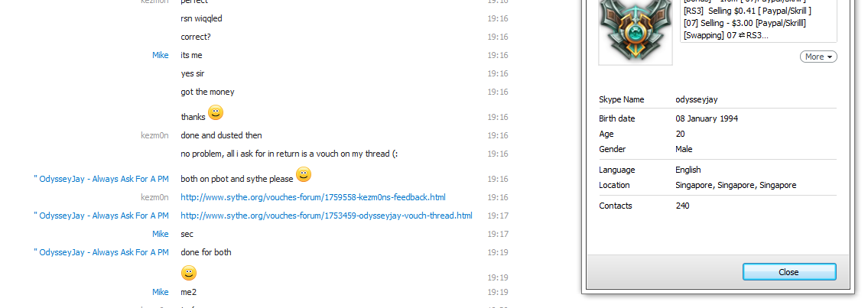Click mood text "[Swapping] 07 ⇌ RS3..."
868x308 pixels.
[726, 35]
